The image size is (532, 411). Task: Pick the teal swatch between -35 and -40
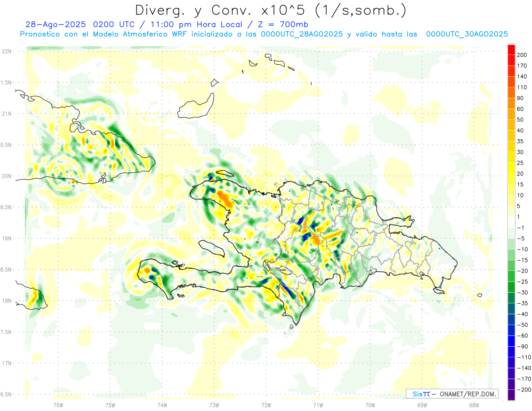pyautogui.click(x=512, y=309)
